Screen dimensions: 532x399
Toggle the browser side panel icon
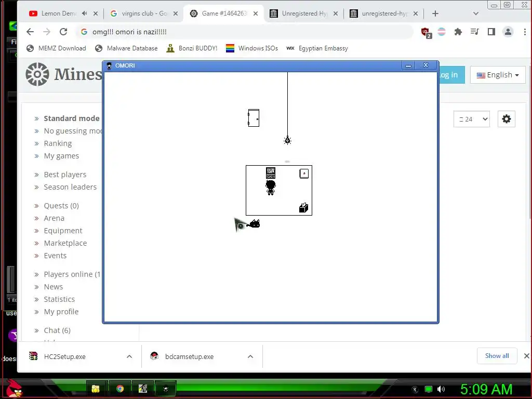pos(491,32)
